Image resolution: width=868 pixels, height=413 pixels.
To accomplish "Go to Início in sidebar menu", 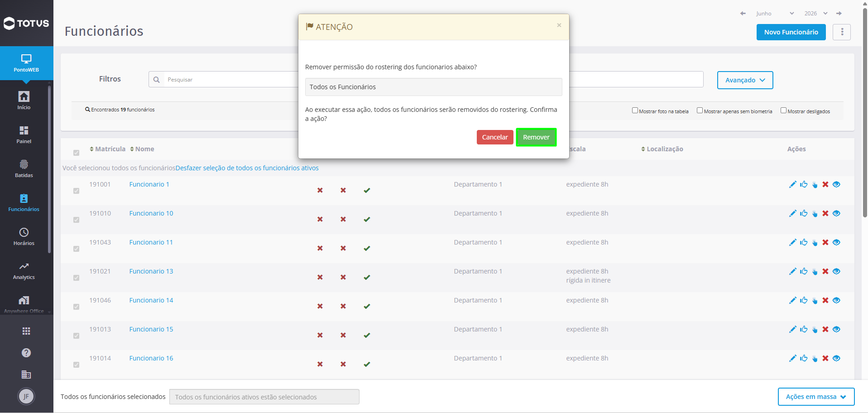I will coord(24,101).
